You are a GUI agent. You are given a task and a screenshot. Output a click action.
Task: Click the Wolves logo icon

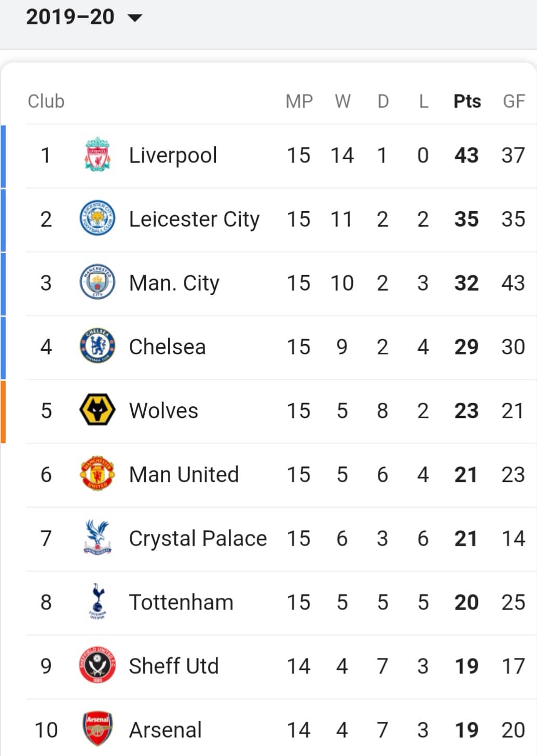[98, 410]
